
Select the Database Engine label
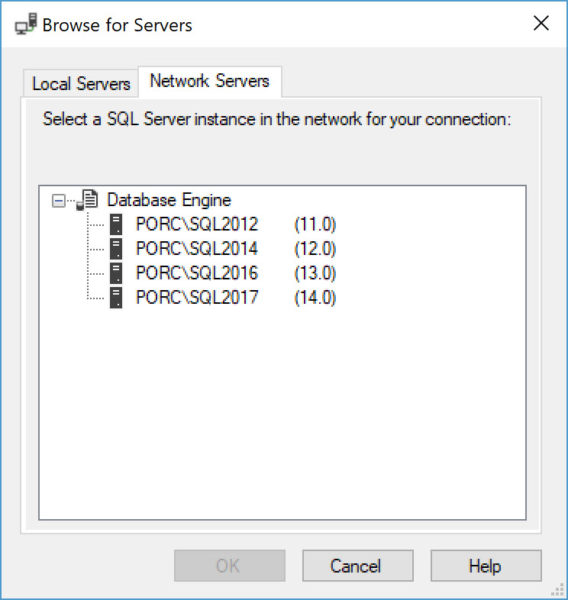tap(169, 200)
